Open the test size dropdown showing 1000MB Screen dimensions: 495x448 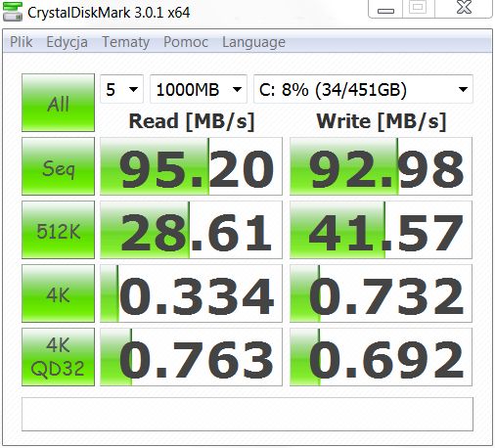[199, 89]
